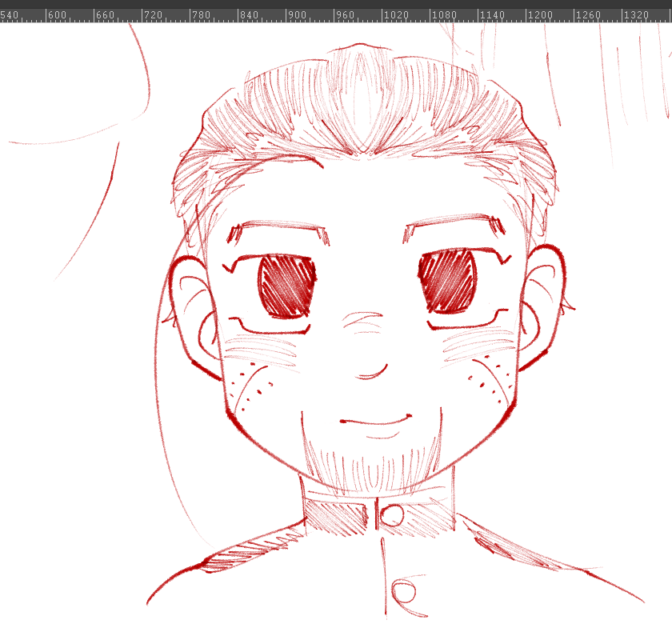
Task: Click the 840 label on the horizontal ruler
Action: click(x=250, y=15)
